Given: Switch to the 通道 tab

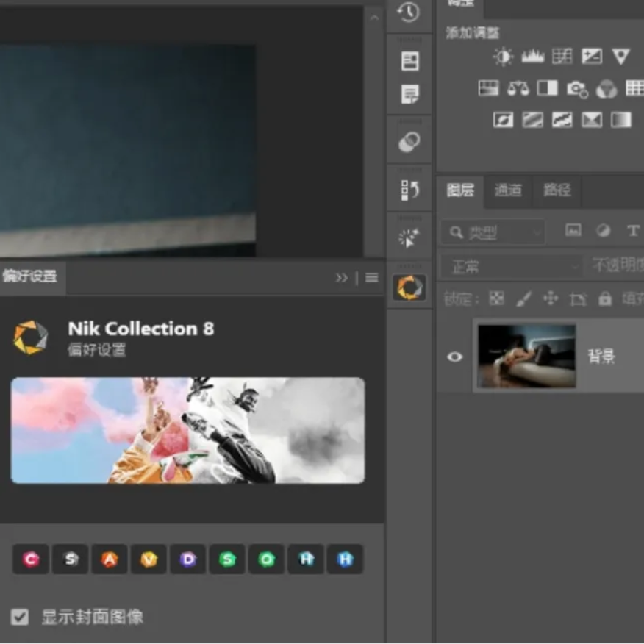Looking at the screenshot, I should tap(508, 190).
